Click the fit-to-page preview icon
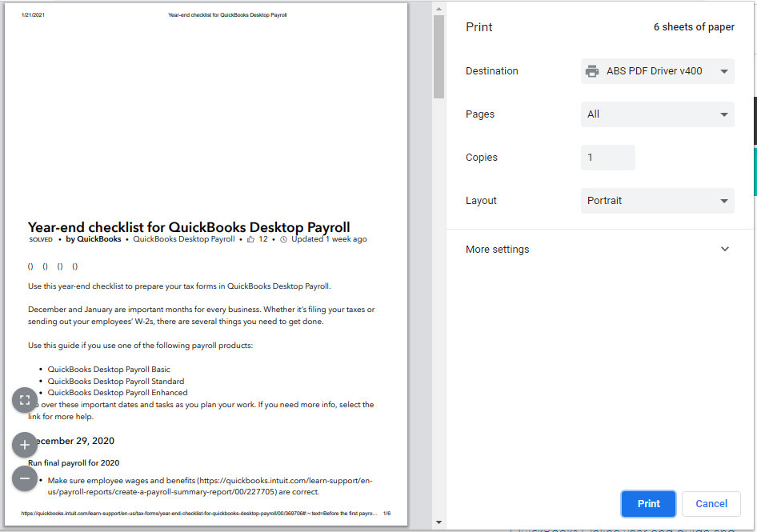 (x=25, y=400)
